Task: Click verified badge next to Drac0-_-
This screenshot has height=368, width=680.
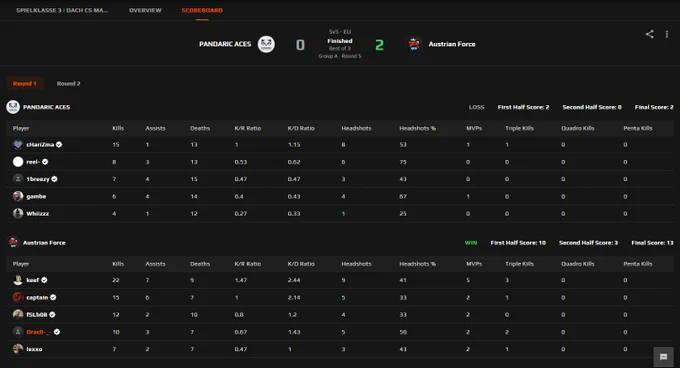Action: pos(57,332)
